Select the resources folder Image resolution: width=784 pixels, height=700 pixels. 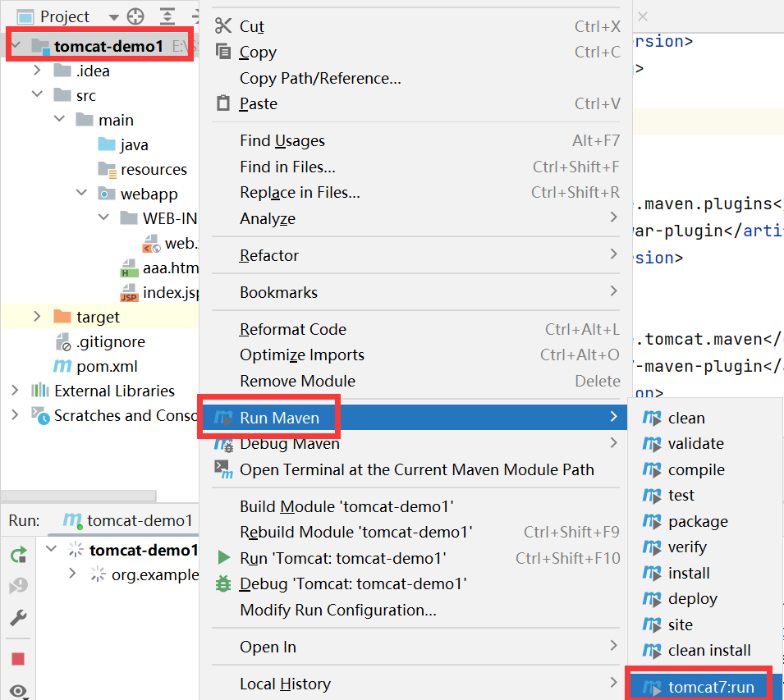click(x=143, y=169)
